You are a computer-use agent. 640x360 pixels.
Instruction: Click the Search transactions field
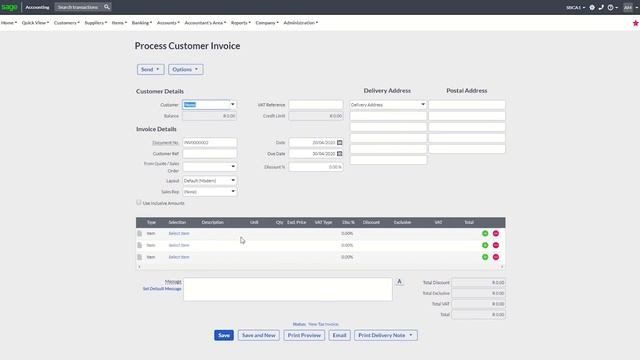[78, 7]
